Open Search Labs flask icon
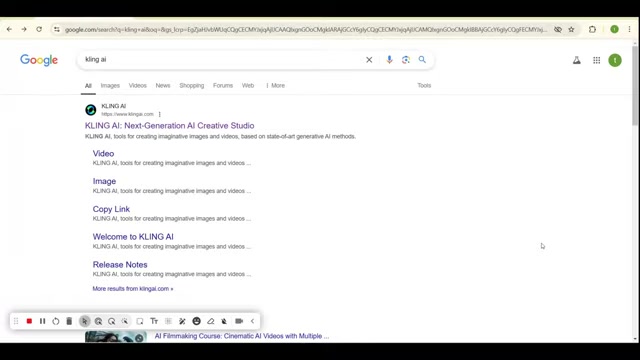This screenshot has width=640, height=360. [577, 60]
